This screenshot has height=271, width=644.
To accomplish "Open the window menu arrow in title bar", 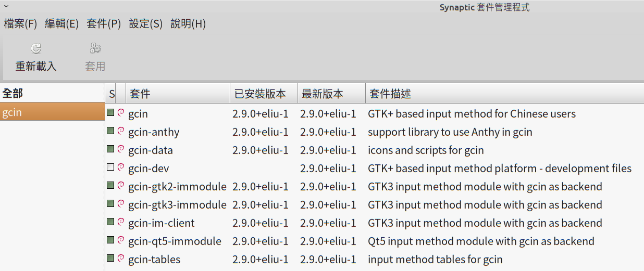I will coord(6,6).
